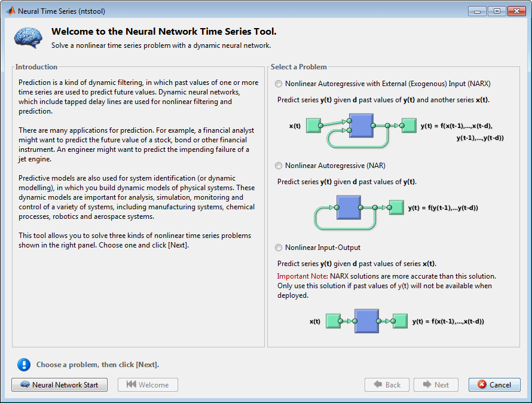This screenshot has height=403, width=532.
Task: Click the 'Neural Time Series (ntstool)' title text
Action: [x=62, y=11]
